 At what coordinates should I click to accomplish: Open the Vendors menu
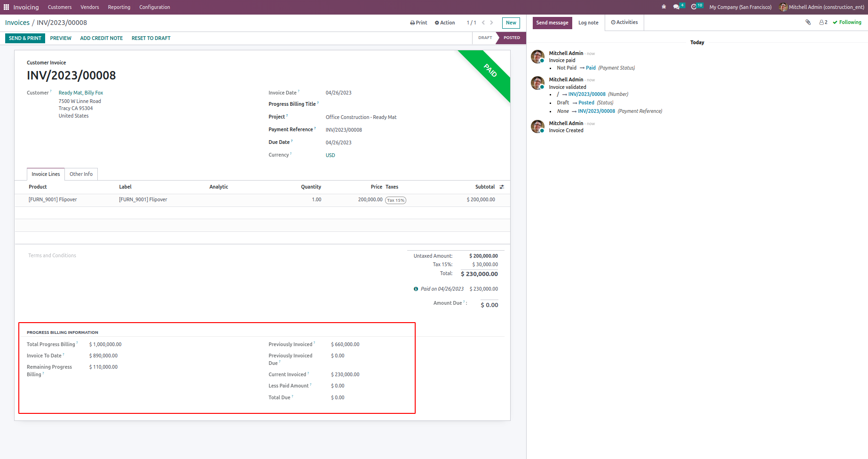click(x=90, y=7)
